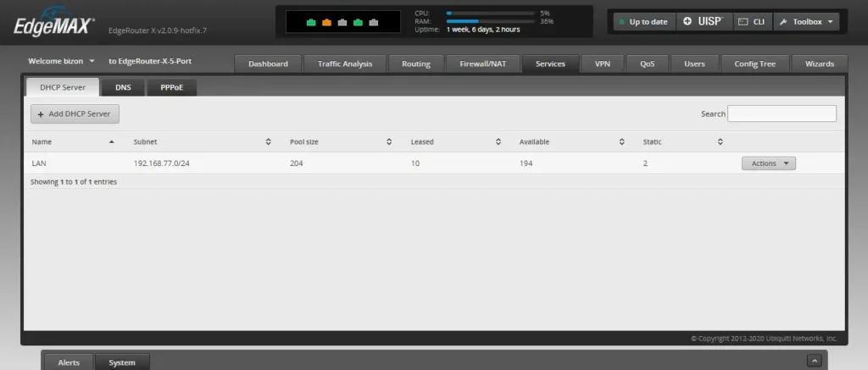This screenshot has width=868, height=370.
Task: Switch to the QoS tab
Action: [x=647, y=64]
